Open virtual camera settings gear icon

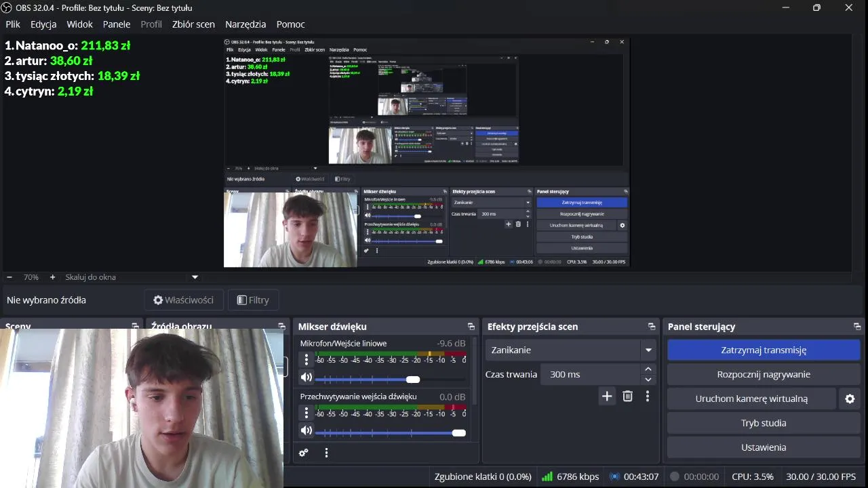tap(850, 399)
